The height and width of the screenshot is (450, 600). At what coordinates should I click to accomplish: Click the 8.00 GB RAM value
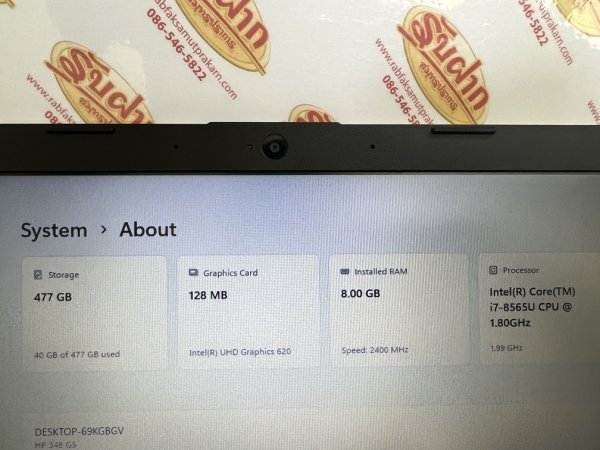pyautogui.click(x=360, y=294)
